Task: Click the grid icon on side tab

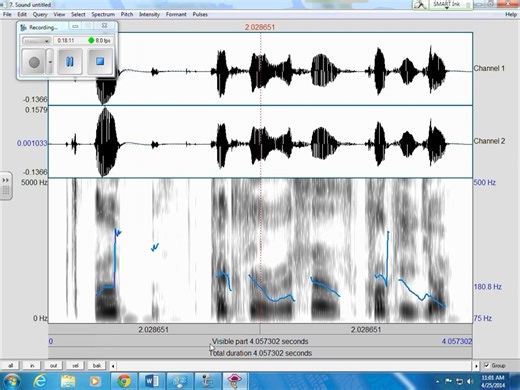Action: click(6, 191)
